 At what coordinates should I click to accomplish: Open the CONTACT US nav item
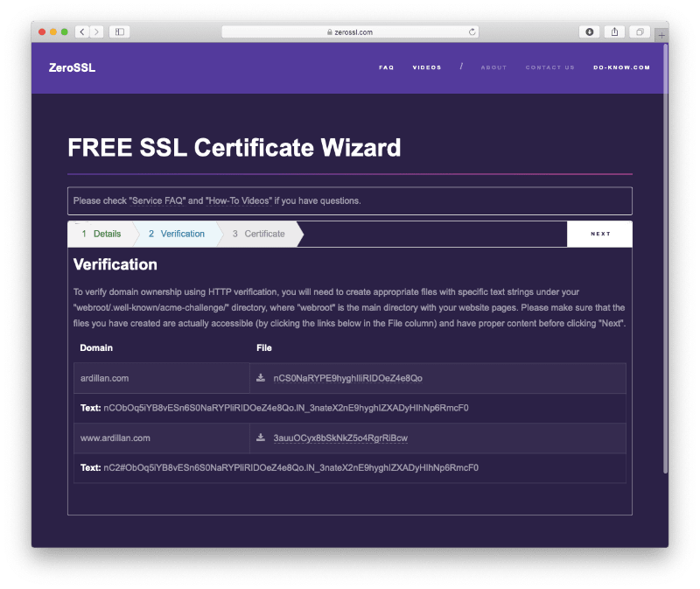(550, 67)
